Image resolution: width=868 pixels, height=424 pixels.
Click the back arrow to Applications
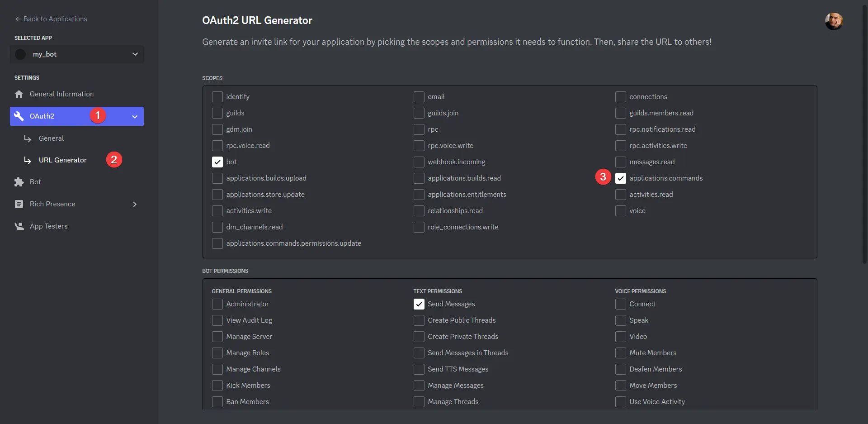tap(18, 19)
